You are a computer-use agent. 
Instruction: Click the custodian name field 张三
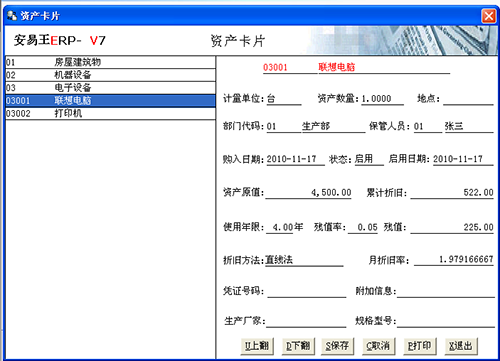coord(469,126)
